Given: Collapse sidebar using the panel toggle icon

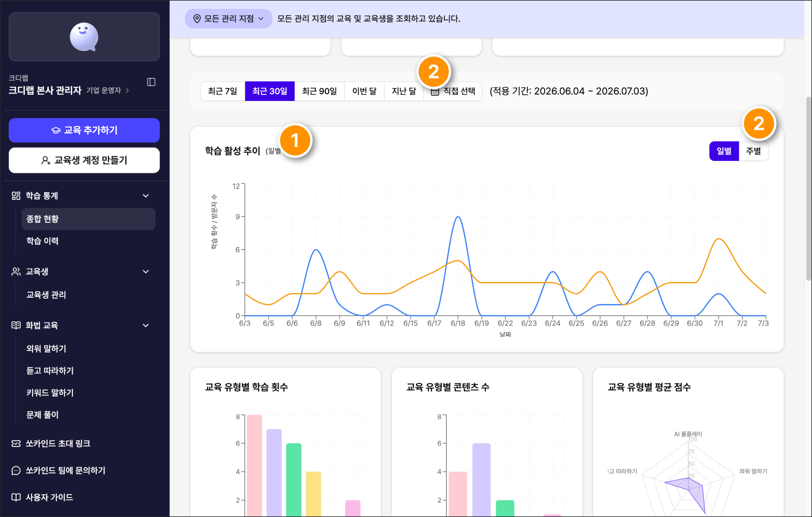Looking at the screenshot, I should pos(151,82).
